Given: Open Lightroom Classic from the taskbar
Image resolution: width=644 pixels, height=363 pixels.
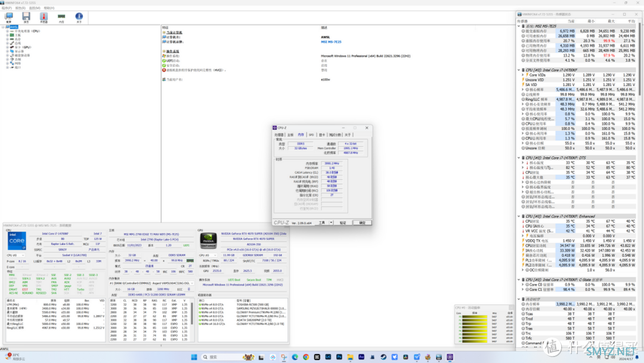Looking at the screenshot, I should [x=328, y=357].
